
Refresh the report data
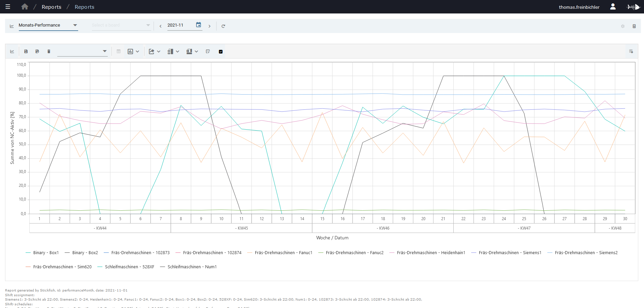[x=223, y=26]
